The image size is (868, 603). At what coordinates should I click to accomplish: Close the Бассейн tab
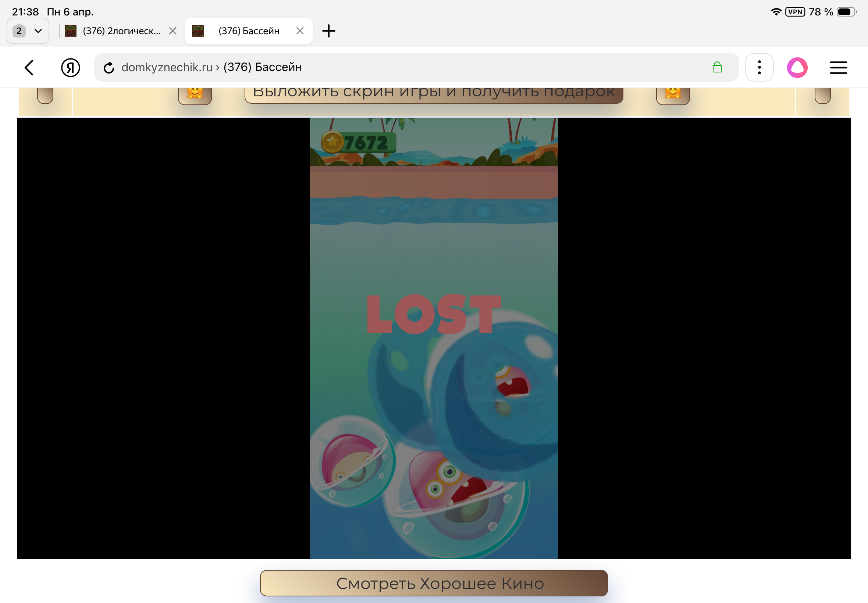[300, 31]
